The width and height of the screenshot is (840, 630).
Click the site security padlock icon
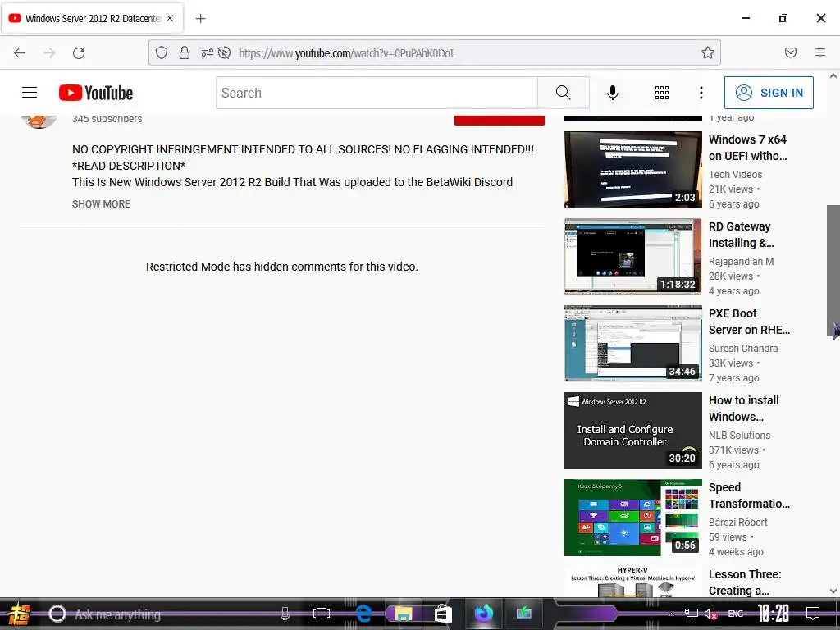click(185, 52)
